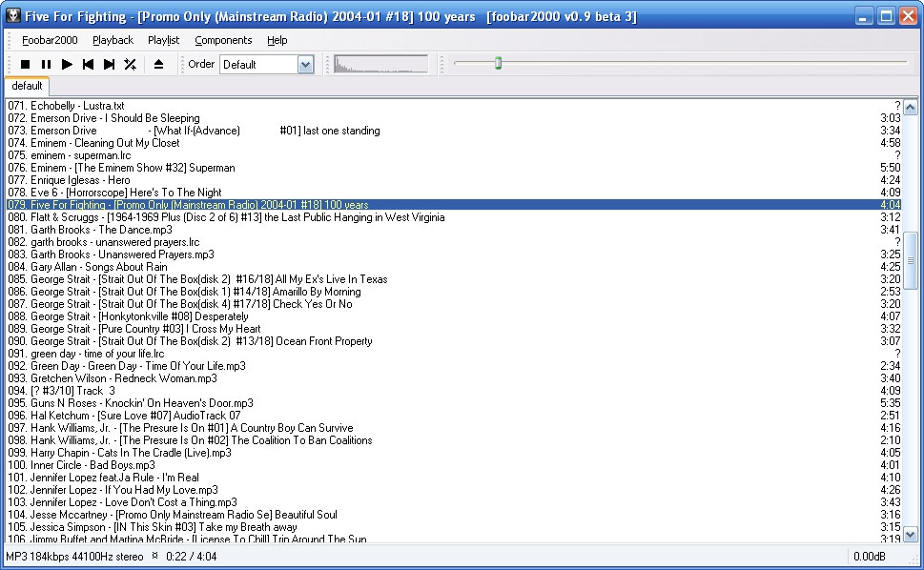Open the Components menu
This screenshot has width=924, height=570.
click(x=223, y=40)
